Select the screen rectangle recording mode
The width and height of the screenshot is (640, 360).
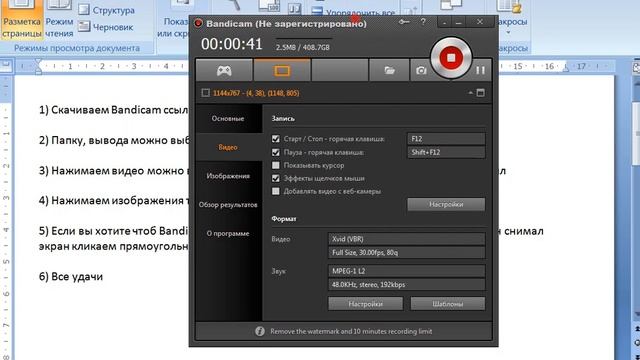coord(282,71)
